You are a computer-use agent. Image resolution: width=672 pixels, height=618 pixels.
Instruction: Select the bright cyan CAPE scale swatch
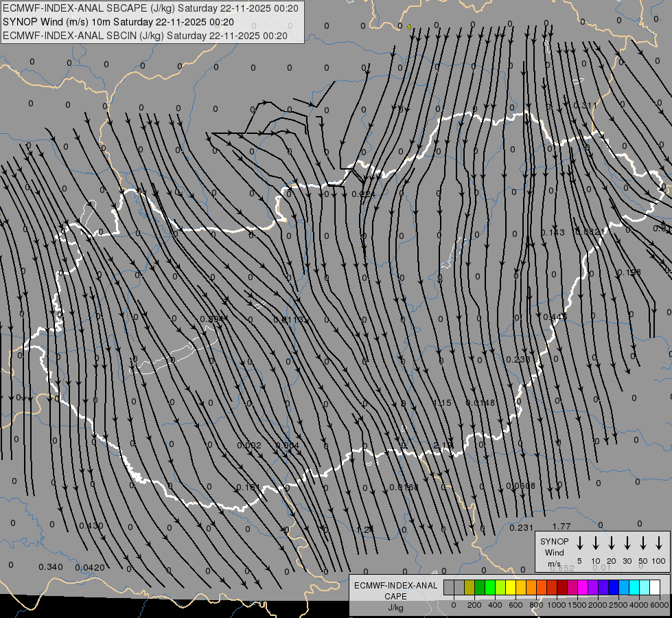pyautogui.click(x=634, y=587)
